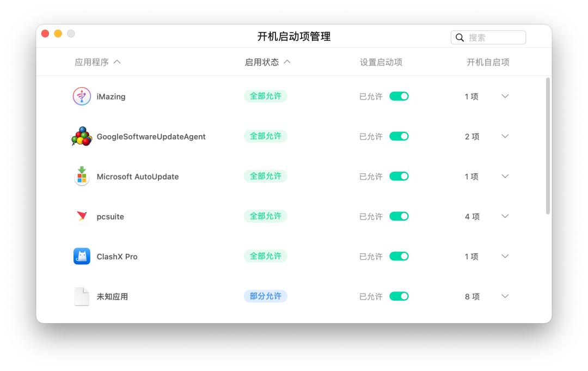Expand GoogleSoftwareUpdateAgent's 2 startup items
Screen dimensions: 588x371
tap(505, 136)
